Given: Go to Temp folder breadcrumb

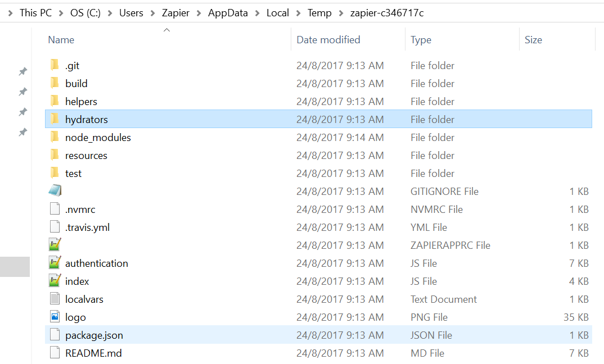Looking at the screenshot, I should [319, 13].
